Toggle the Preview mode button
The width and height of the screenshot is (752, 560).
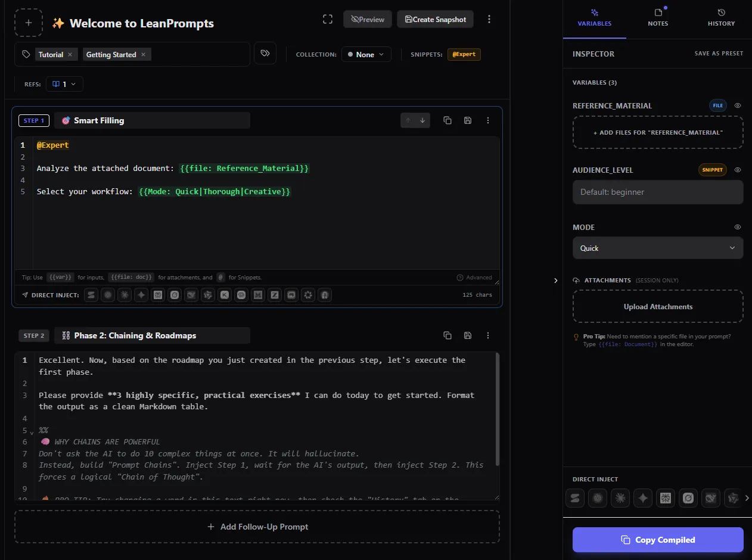point(368,19)
